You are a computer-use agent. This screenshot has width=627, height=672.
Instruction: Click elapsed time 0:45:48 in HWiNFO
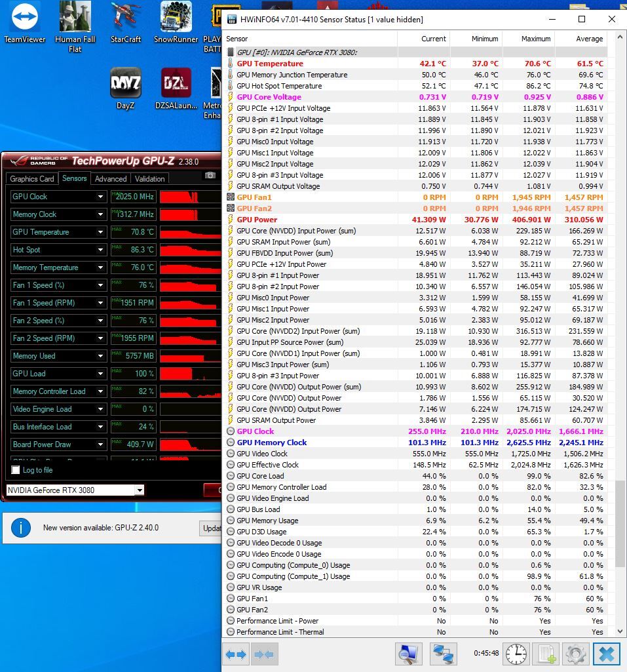[x=486, y=653]
